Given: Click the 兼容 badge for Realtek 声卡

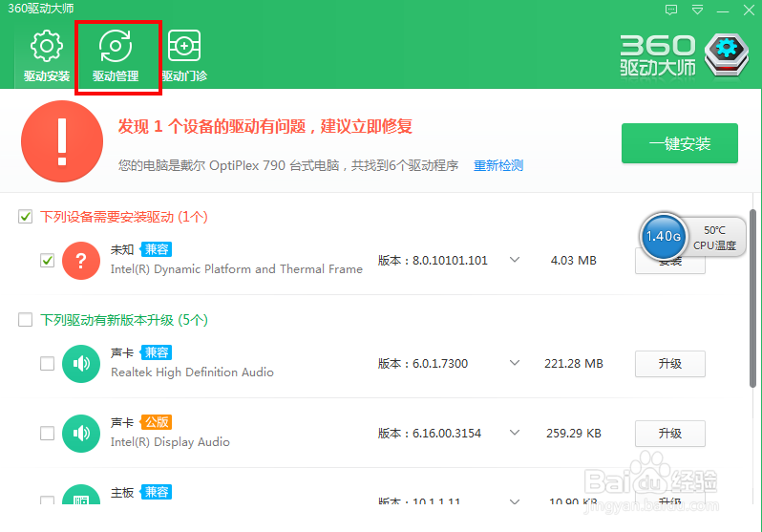Looking at the screenshot, I should tap(156, 352).
